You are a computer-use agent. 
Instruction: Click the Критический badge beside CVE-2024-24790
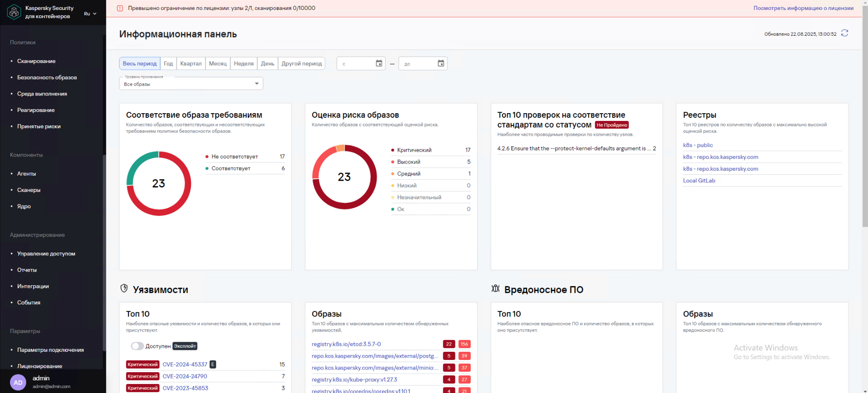click(142, 376)
